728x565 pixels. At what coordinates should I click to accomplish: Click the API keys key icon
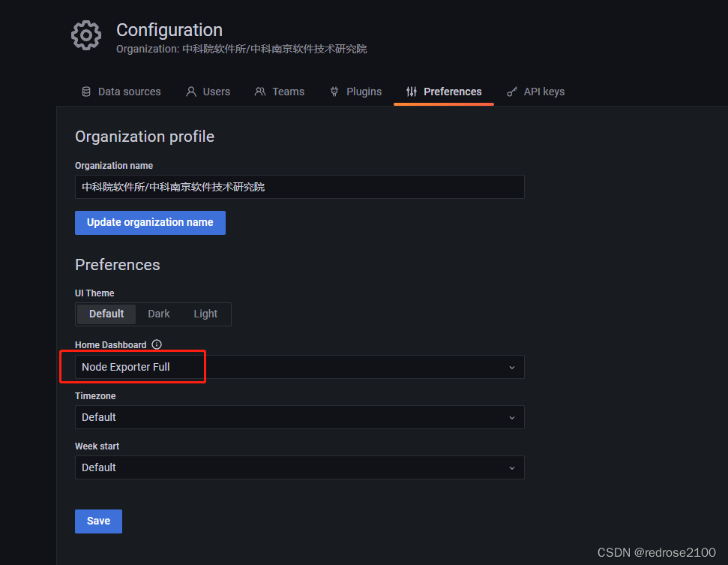[x=512, y=92]
